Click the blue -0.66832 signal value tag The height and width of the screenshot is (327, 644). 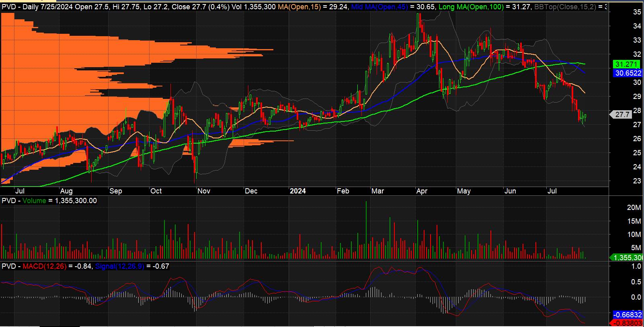point(628,315)
